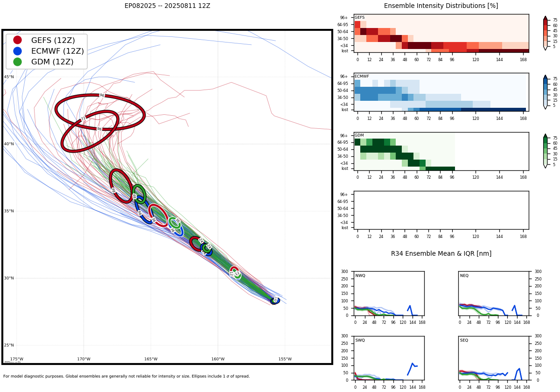Click the 25°N latitude label on map

tap(9, 345)
